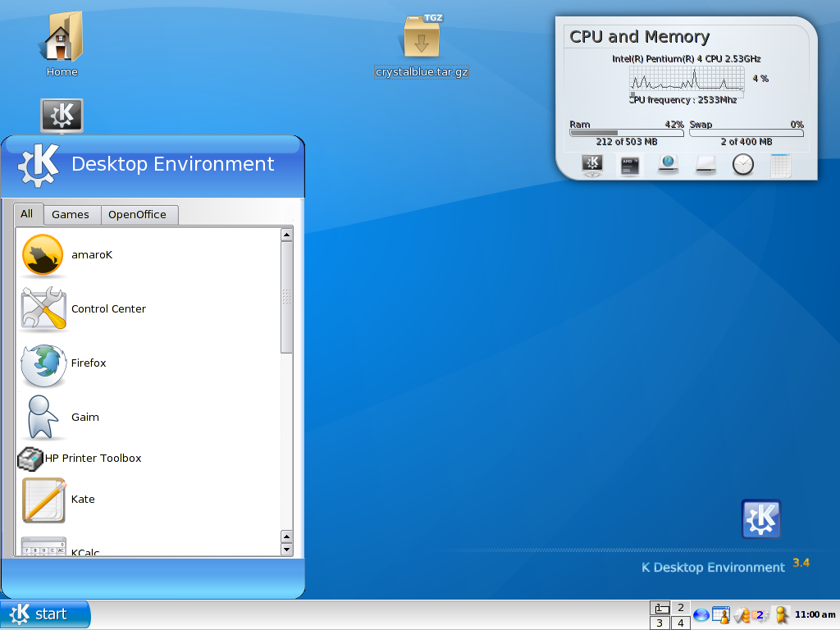Click the 'CPU and Memory' widget title
The width and height of the screenshot is (840, 630).
639,36
